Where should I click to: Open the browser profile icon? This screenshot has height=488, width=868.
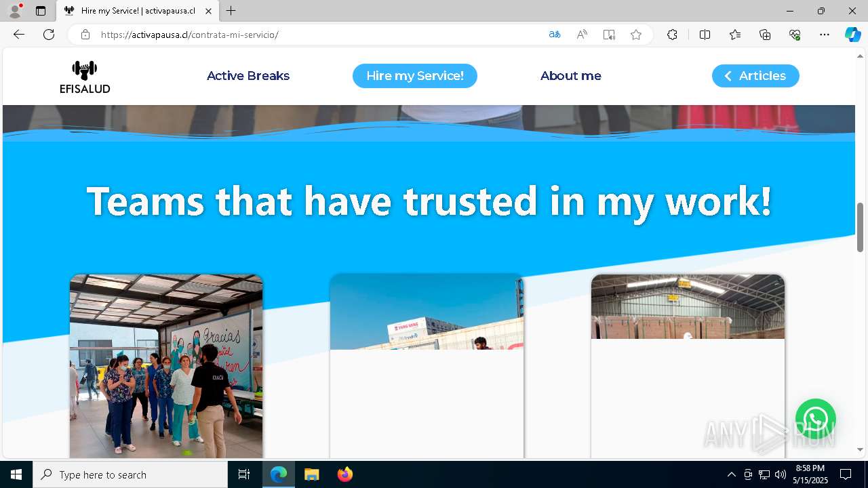(15, 11)
